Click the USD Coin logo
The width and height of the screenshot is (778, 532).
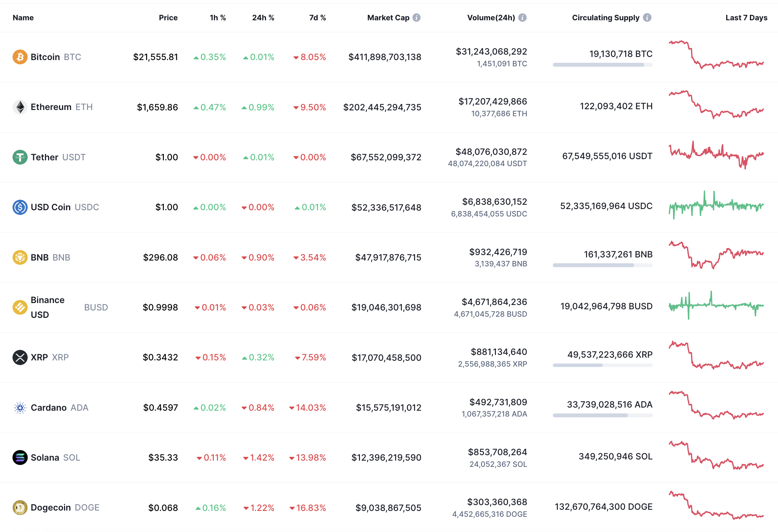19,207
